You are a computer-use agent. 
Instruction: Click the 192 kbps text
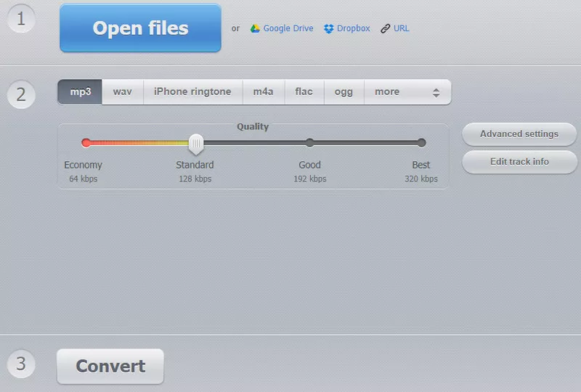coord(310,179)
